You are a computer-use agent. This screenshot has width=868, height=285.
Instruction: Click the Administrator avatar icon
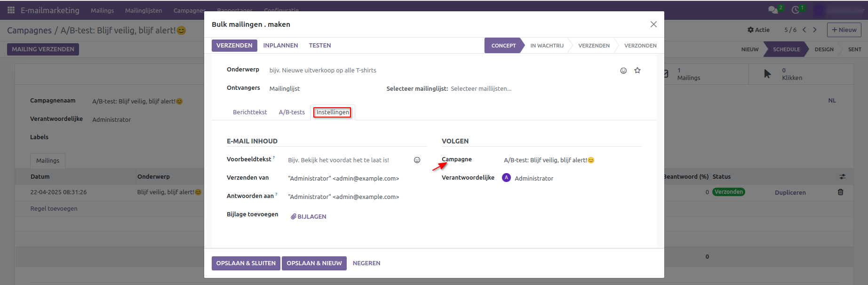click(x=506, y=178)
